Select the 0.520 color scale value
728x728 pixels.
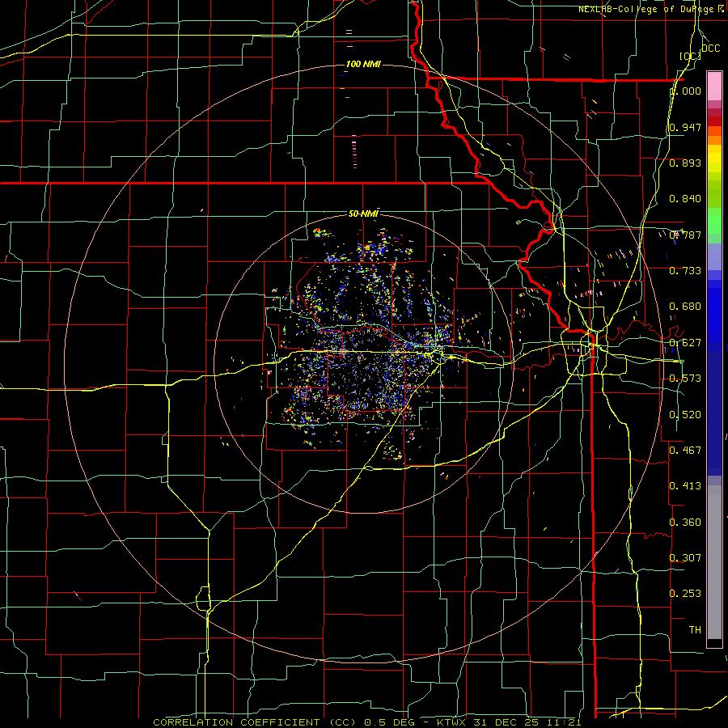(685, 415)
